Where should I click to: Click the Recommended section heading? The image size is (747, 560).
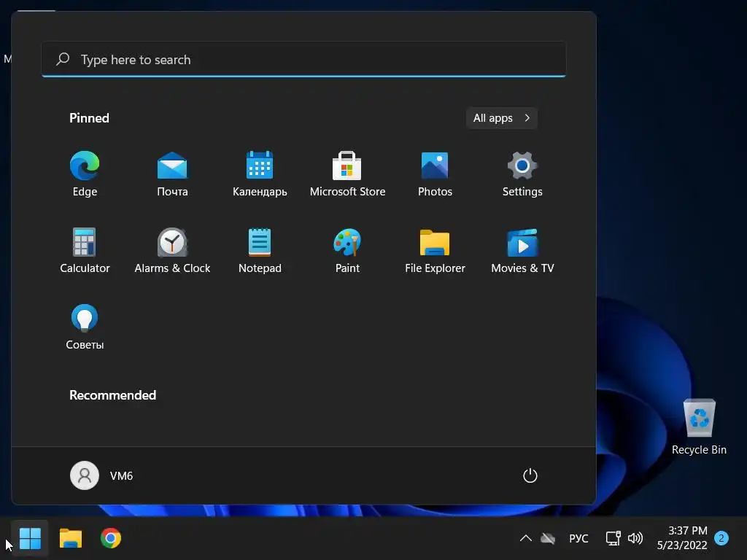tap(112, 395)
